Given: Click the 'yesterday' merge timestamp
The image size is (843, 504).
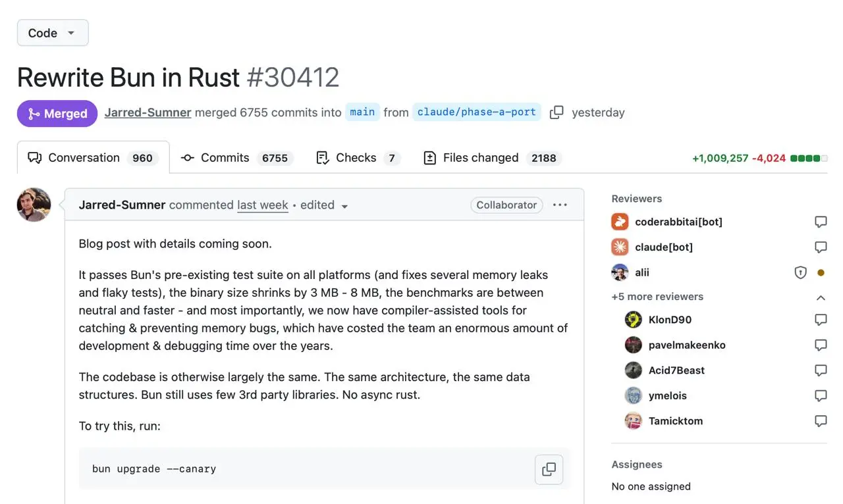Looking at the screenshot, I should tap(598, 113).
